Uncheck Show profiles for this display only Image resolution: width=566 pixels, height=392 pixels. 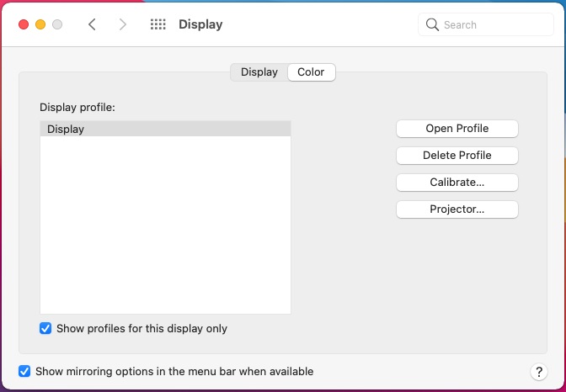click(46, 329)
